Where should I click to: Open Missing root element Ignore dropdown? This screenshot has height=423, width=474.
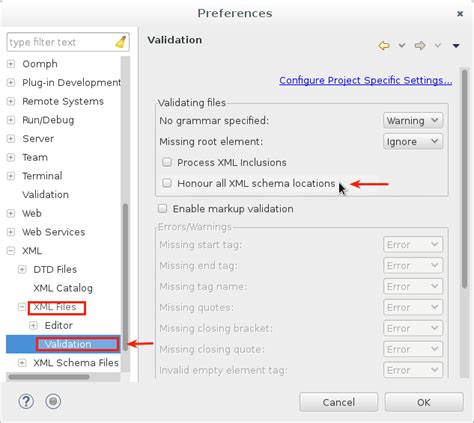point(413,142)
